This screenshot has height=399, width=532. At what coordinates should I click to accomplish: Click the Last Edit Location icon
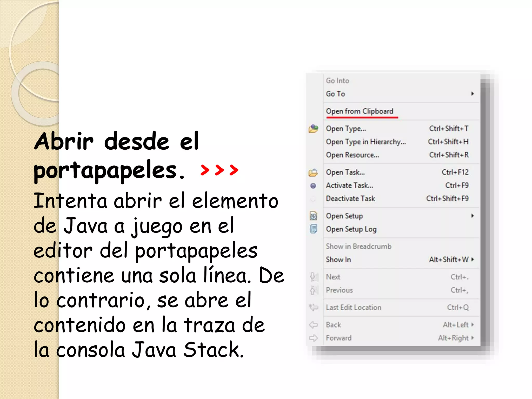314,308
